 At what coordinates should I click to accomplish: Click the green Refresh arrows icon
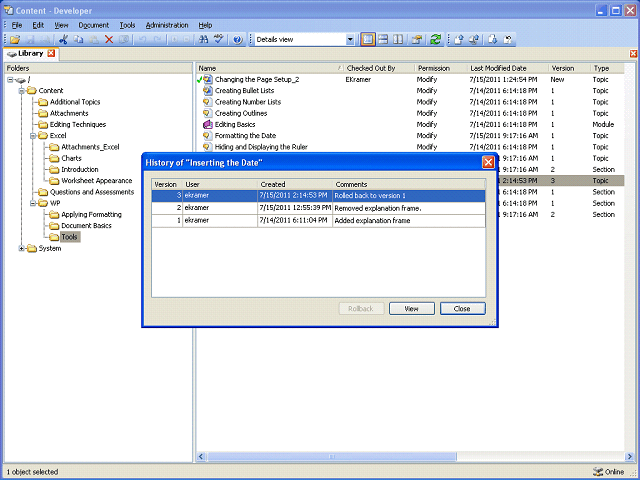pos(436,40)
